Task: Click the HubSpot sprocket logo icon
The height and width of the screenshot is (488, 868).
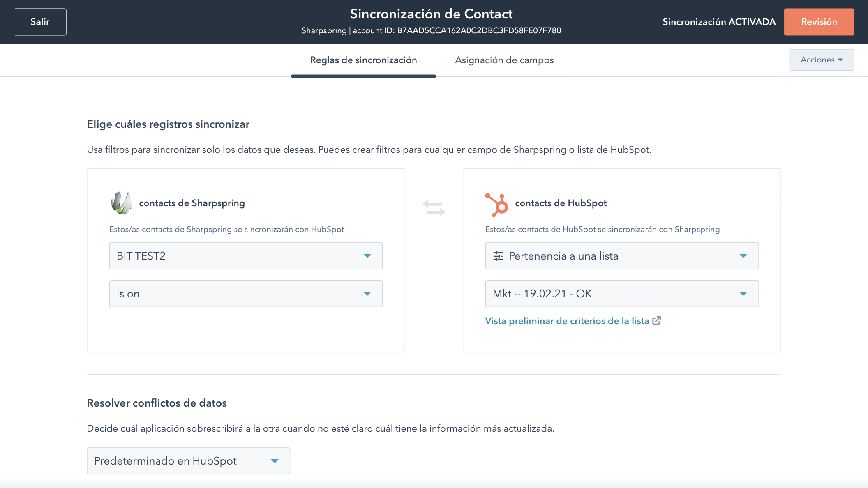Action: pos(497,204)
